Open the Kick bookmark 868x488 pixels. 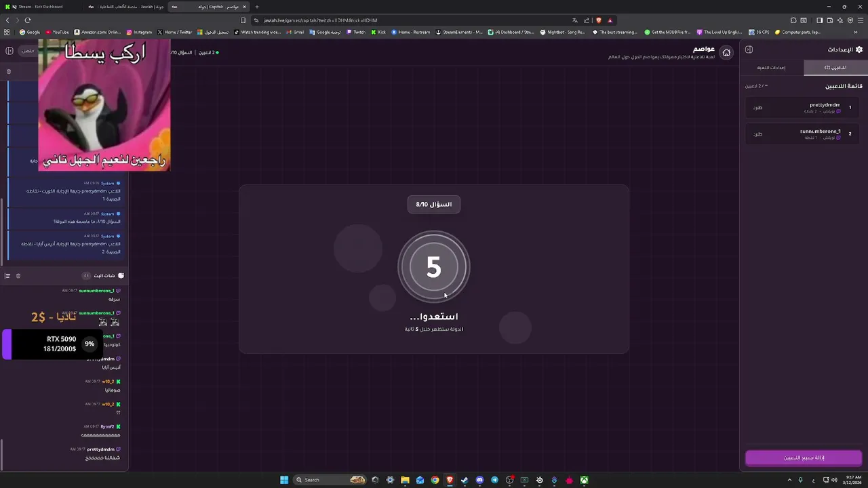(x=378, y=32)
